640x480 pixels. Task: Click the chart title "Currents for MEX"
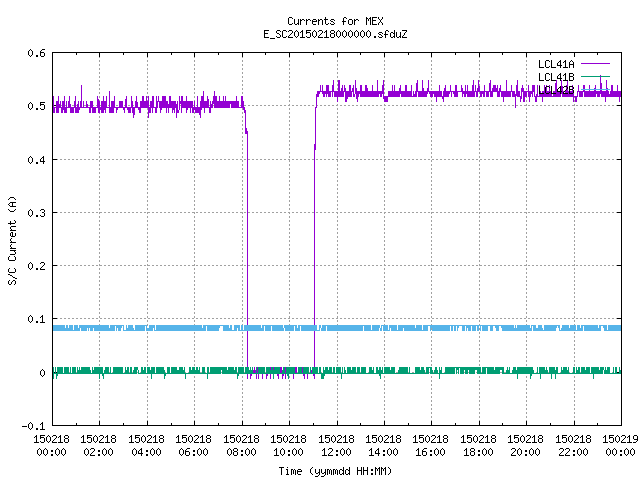coord(335,21)
